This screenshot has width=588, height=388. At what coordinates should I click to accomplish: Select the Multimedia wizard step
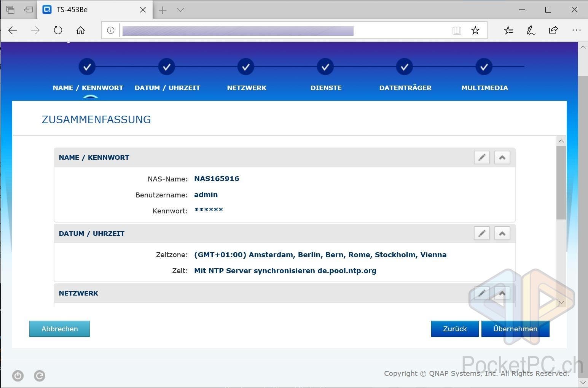(484, 67)
